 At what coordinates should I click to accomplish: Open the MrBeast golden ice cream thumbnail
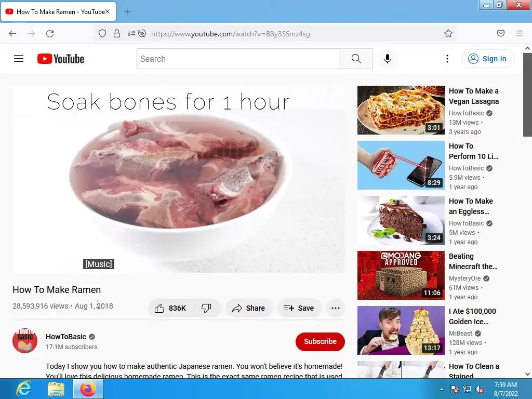point(401,330)
